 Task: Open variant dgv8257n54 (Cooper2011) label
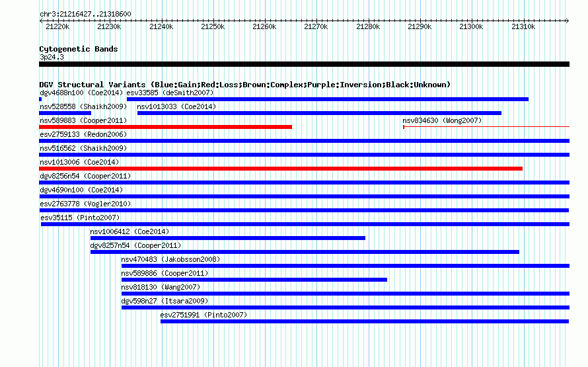tap(135, 245)
